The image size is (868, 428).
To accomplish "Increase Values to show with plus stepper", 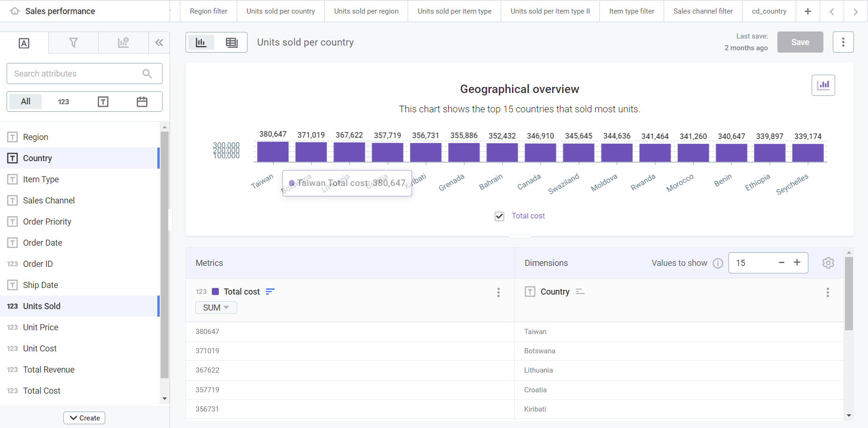I will tap(797, 263).
